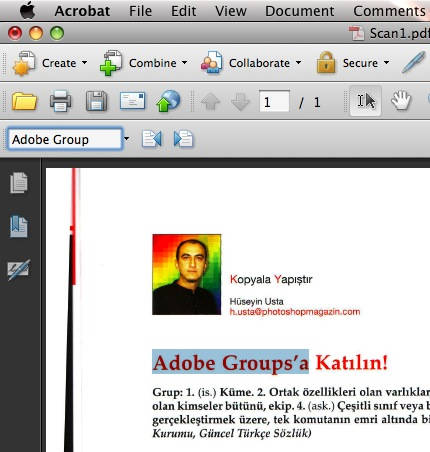Find previous search result
Image resolution: width=430 pixels, height=452 pixels.
point(152,139)
